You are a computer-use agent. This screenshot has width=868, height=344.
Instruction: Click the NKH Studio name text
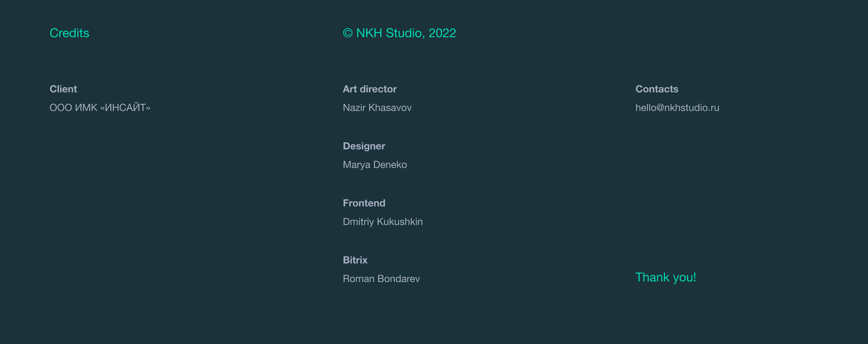pos(390,33)
